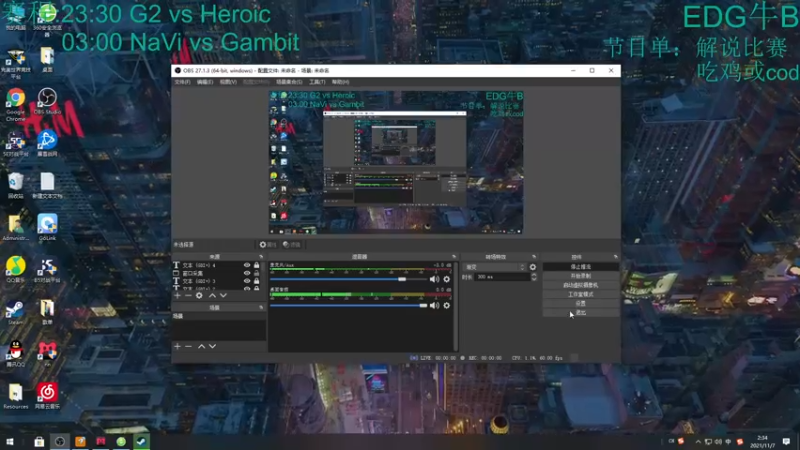Start Virtual Camera (启动虚拟摄像机) button
Screen dimensions: 800x450
(581, 285)
